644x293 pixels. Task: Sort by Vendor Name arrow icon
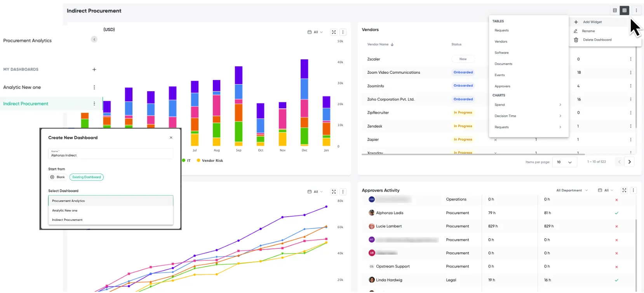pos(392,45)
